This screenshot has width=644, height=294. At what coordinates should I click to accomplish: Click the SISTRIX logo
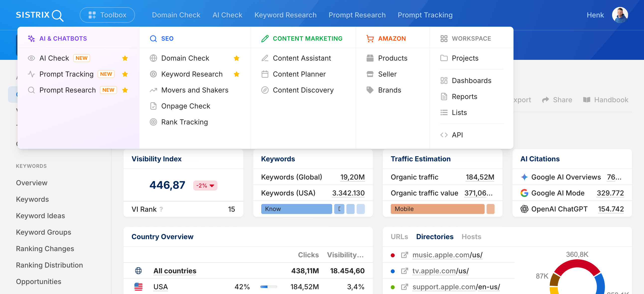(x=40, y=15)
